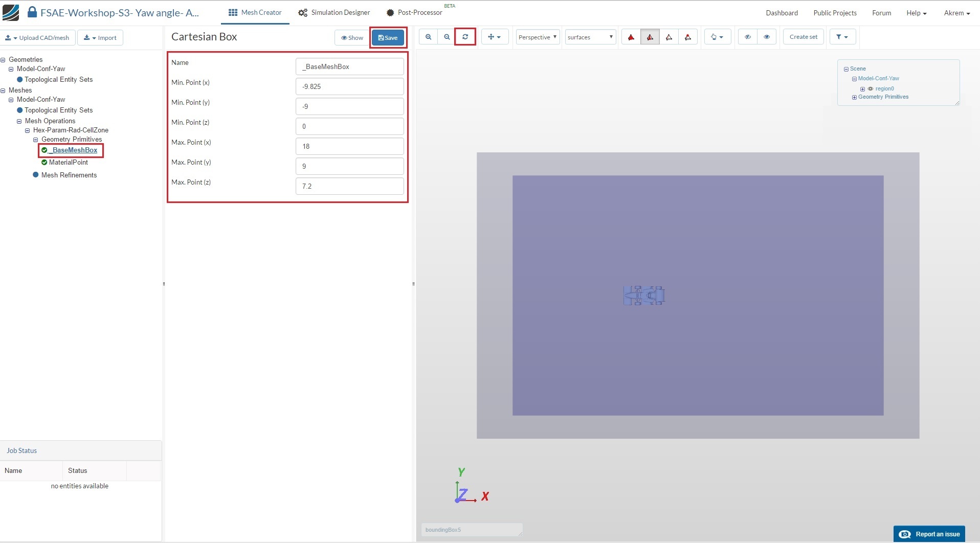Select _BaseMeshBox in the tree
Viewport: 980px width, 543px height.
(x=75, y=150)
